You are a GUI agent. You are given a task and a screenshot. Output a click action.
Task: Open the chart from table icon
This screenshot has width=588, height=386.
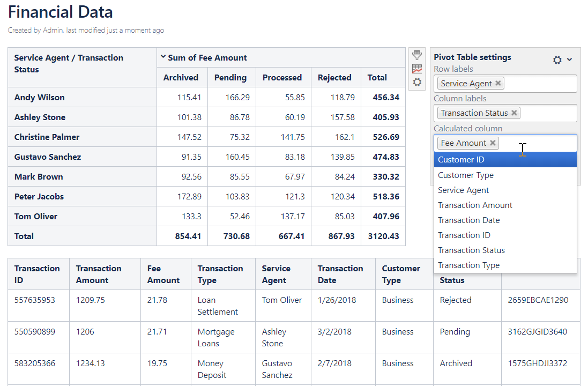[416, 69]
